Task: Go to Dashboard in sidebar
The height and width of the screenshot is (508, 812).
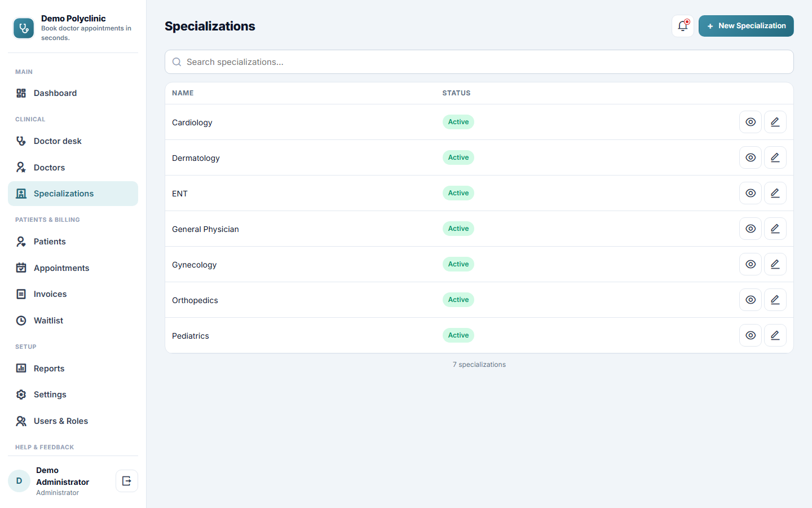Action: (73, 93)
